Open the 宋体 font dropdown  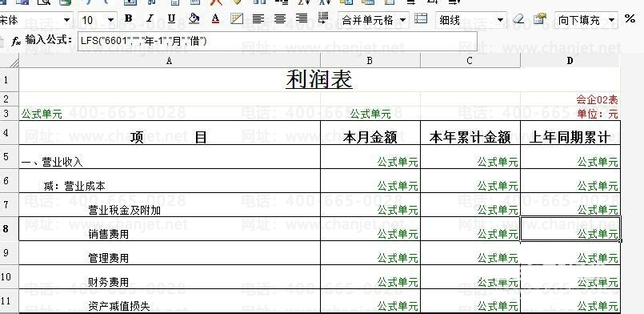66,20
